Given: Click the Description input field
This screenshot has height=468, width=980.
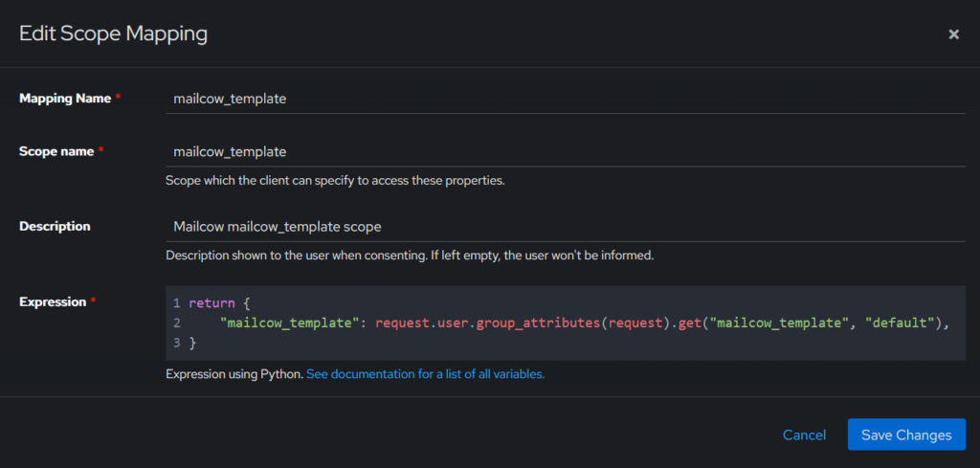Looking at the screenshot, I should 566,227.
